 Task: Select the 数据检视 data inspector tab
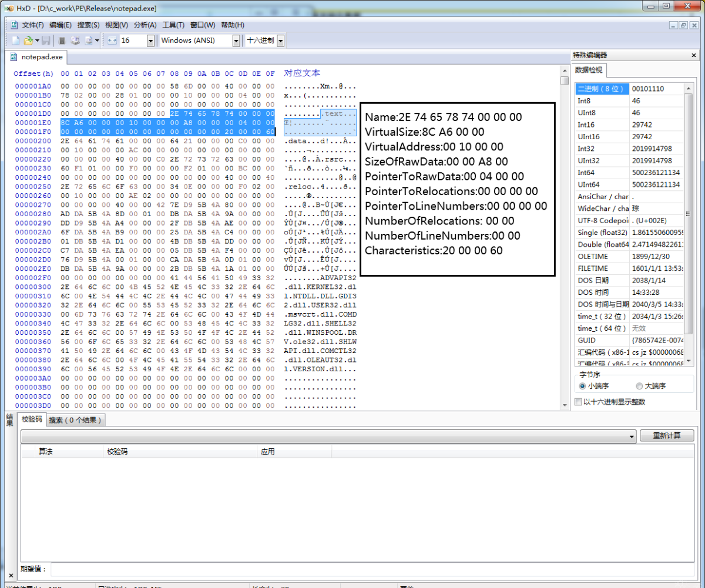pos(590,70)
